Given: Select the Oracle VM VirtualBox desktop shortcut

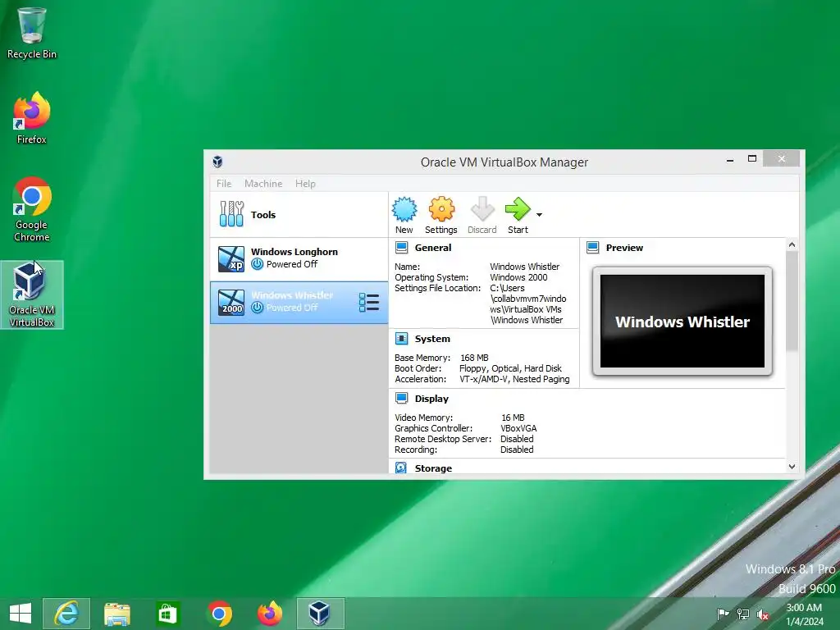Looking at the screenshot, I should [x=32, y=294].
